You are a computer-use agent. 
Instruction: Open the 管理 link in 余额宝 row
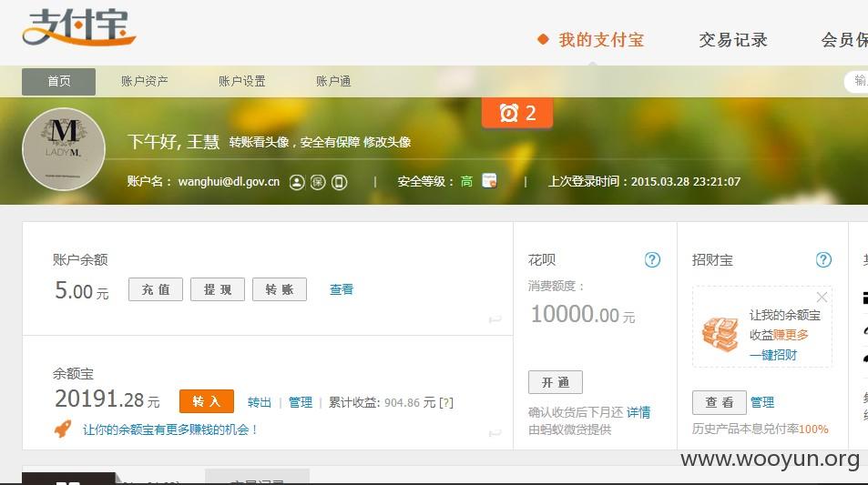[301, 402]
